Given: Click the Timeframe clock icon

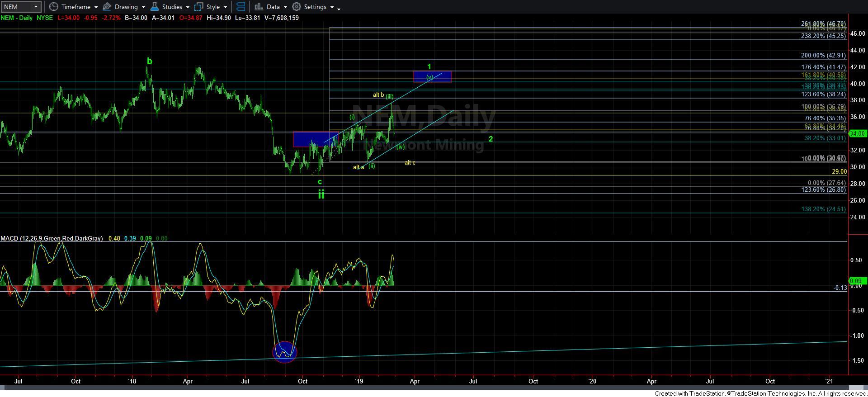Looking at the screenshot, I should point(53,7).
